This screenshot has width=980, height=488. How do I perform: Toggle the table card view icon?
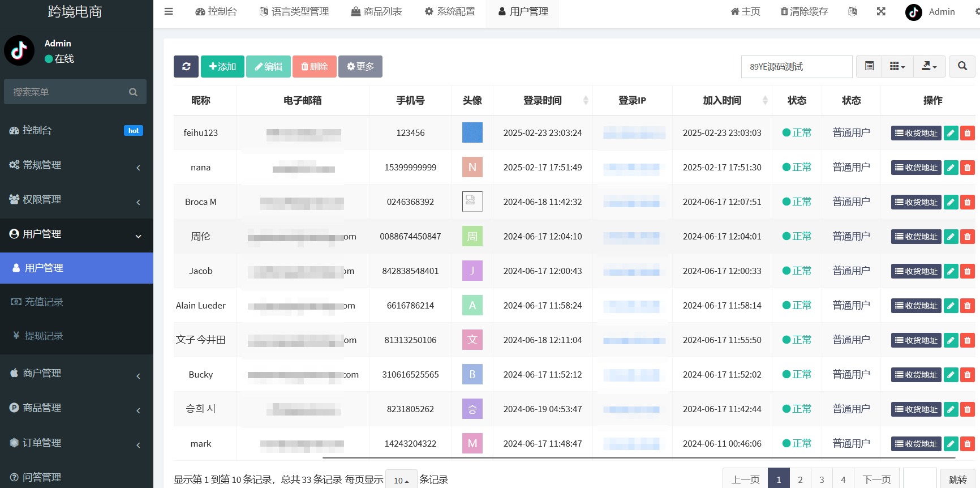[869, 66]
